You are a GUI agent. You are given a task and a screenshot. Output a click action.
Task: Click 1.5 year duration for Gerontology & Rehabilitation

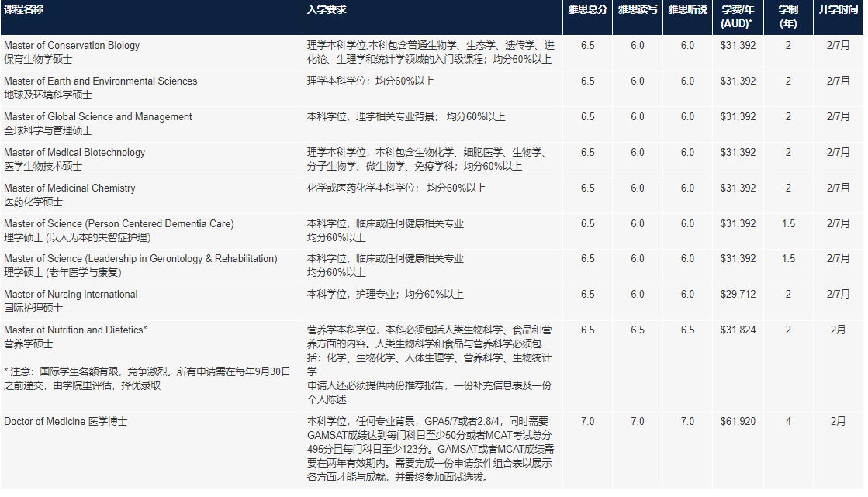[788, 258]
